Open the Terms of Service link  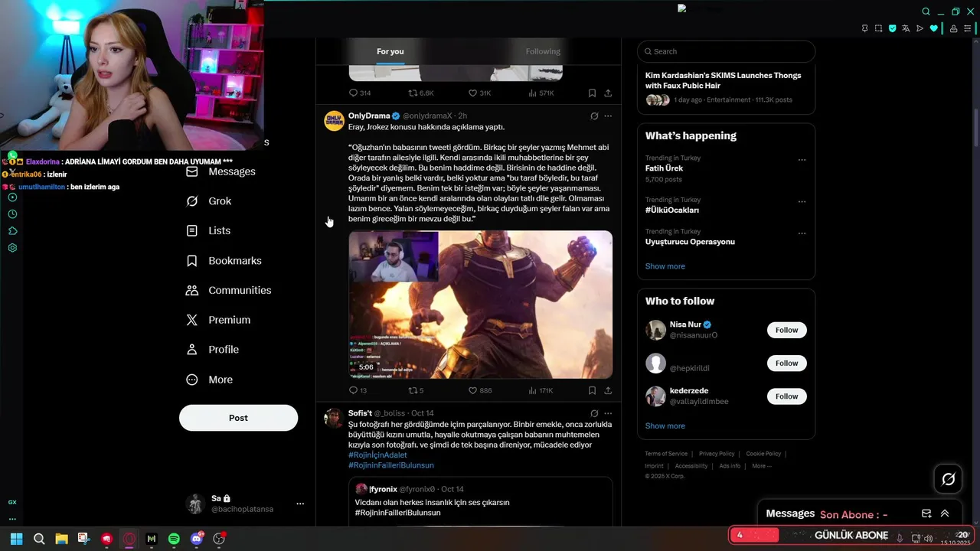coord(666,454)
